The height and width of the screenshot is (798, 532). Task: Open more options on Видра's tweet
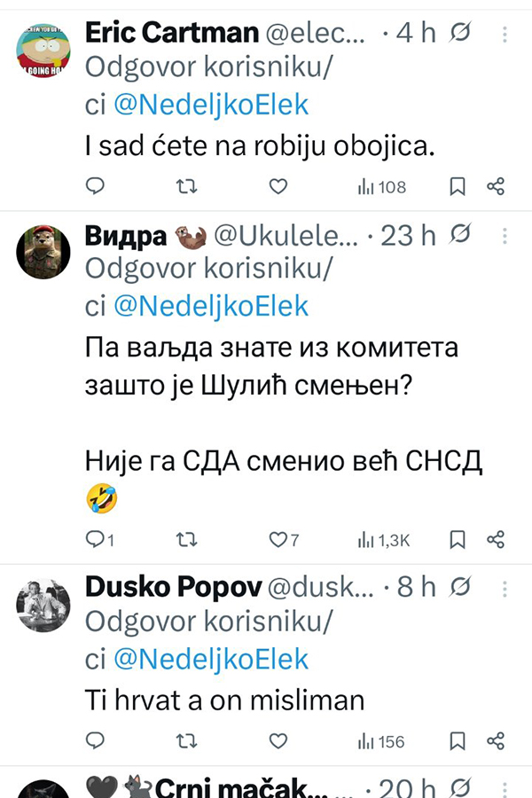[505, 235]
